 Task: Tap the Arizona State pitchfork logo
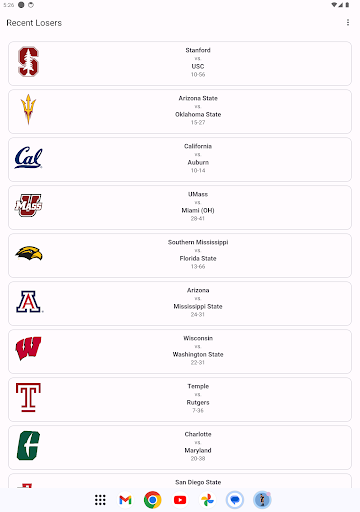[28, 109]
